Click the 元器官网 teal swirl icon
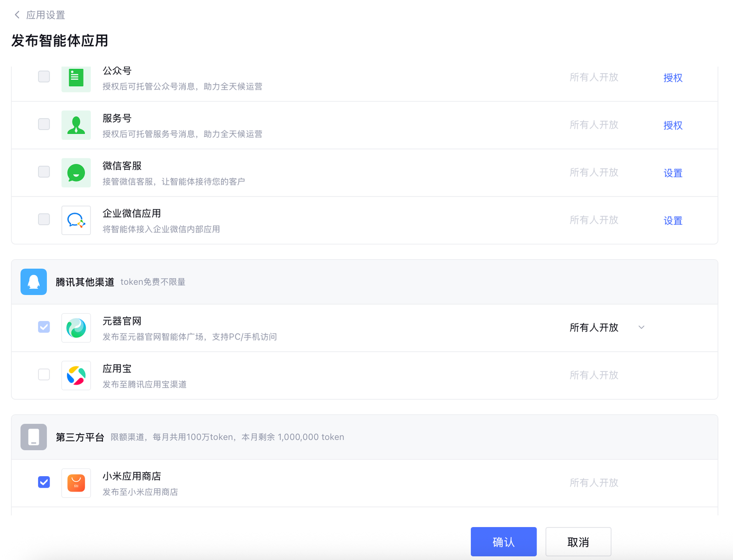 click(76, 328)
